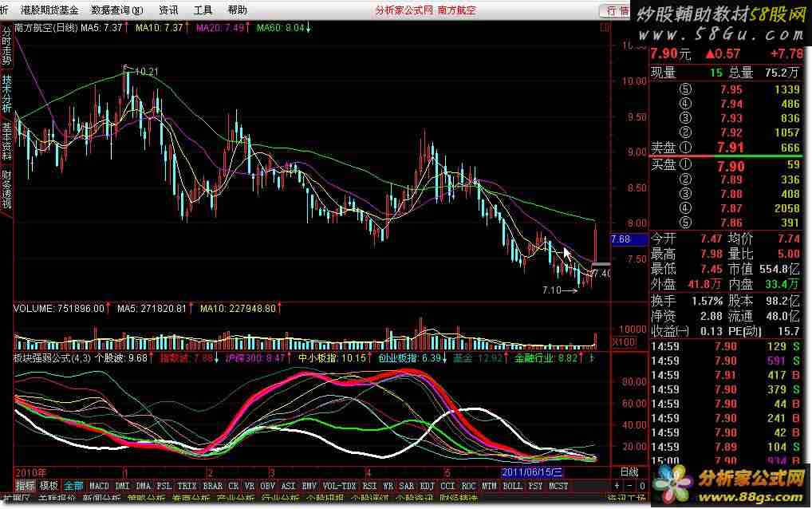Screen dimensions: 812x509
Task: Click the 买盘 level 1 price 7.90
Action: point(730,166)
